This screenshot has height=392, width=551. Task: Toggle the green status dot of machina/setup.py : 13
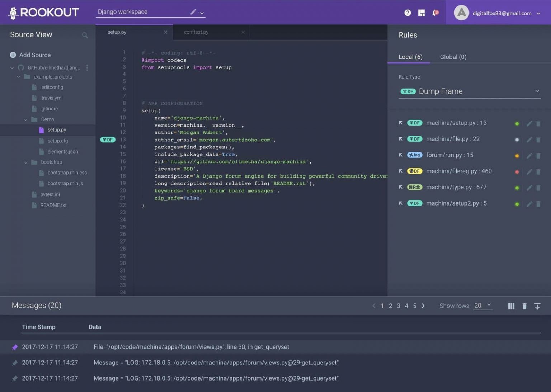pos(517,124)
